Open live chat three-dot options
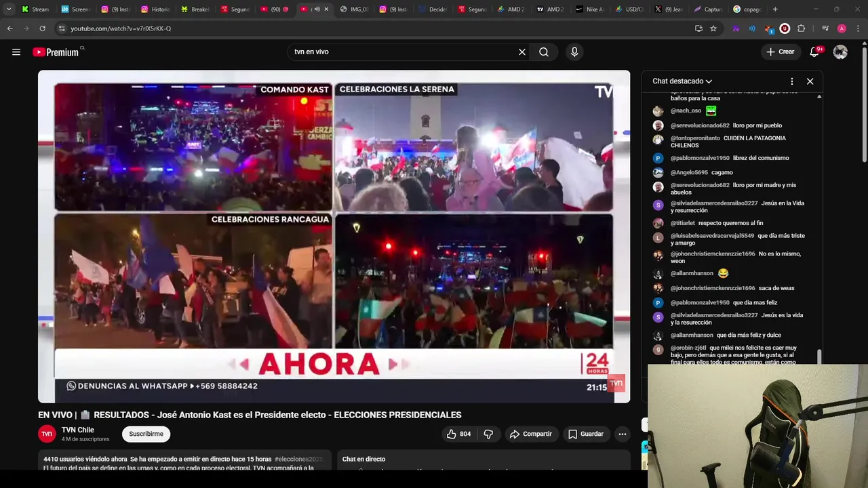Image resolution: width=868 pixels, height=488 pixels. (791, 81)
